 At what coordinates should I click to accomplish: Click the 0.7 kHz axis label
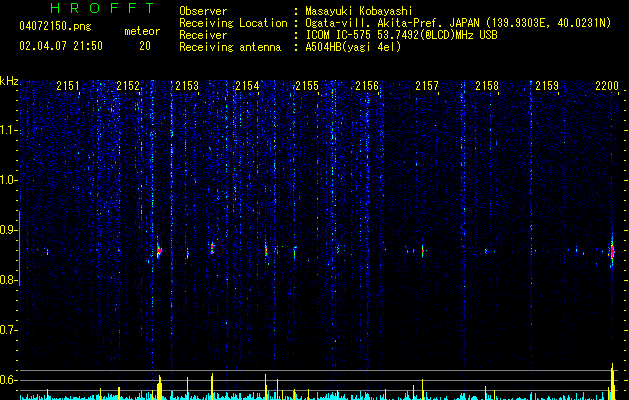click(x=8, y=330)
